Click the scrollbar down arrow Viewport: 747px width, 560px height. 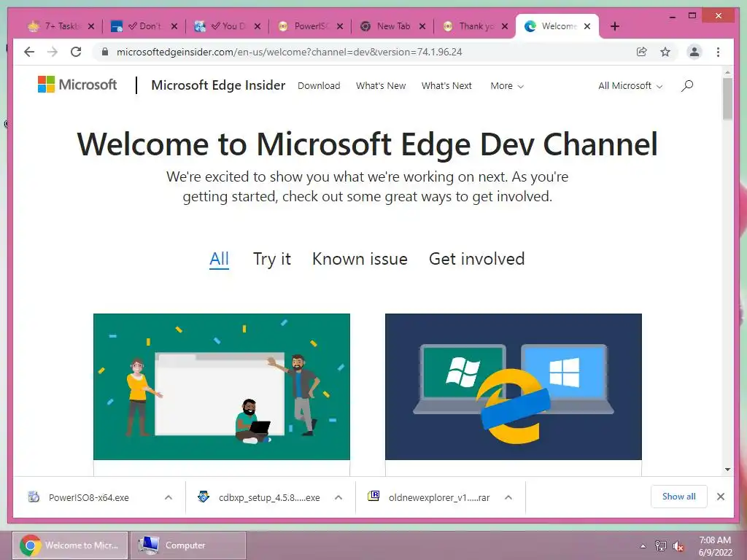(727, 470)
